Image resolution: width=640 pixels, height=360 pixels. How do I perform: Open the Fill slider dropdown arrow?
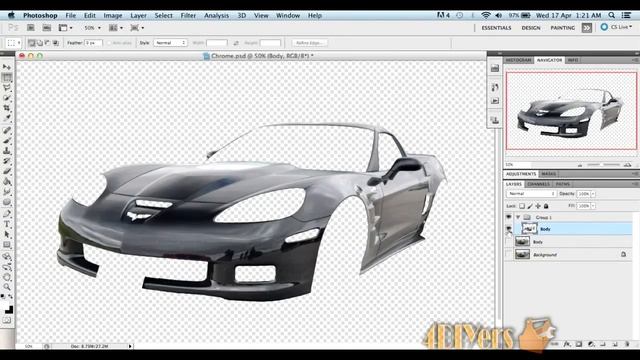point(593,206)
